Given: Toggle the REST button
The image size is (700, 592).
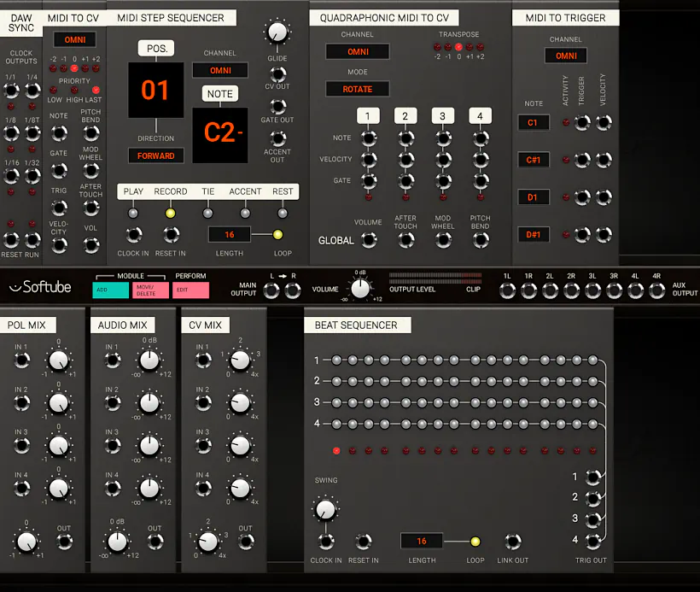Looking at the screenshot, I should tap(283, 213).
